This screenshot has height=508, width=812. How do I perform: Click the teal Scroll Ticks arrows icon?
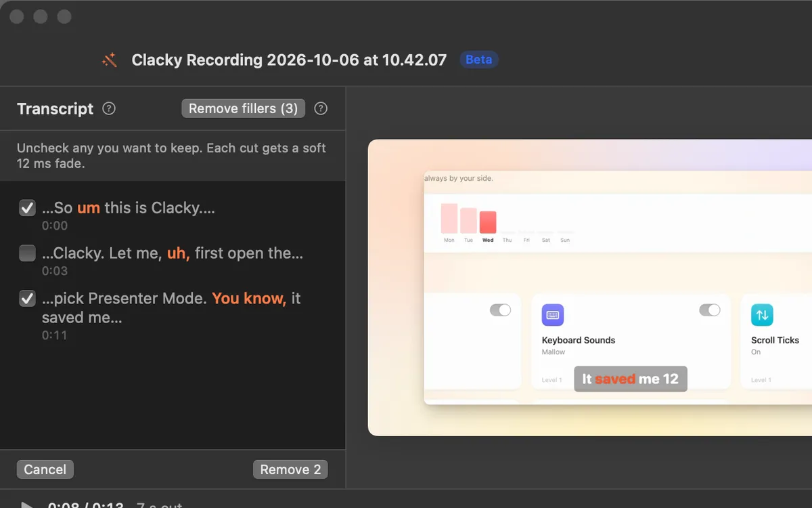point(762,315)
